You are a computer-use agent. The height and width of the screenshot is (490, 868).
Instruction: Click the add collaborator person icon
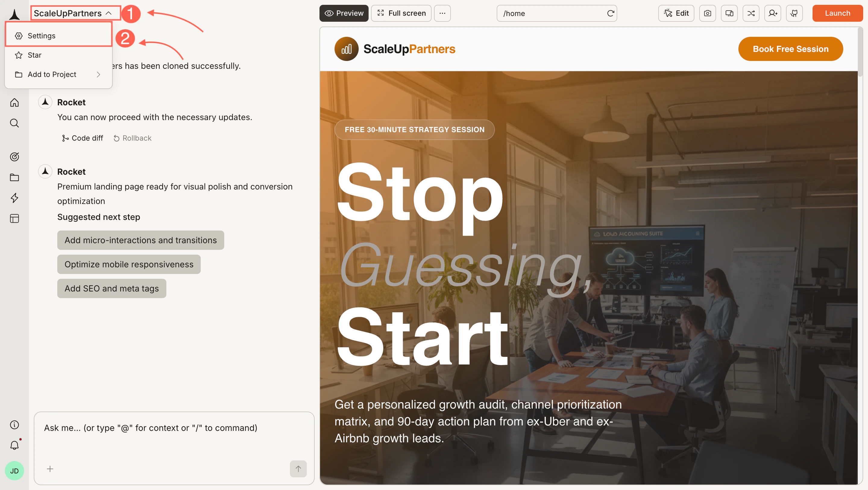(x=773, y=13)
